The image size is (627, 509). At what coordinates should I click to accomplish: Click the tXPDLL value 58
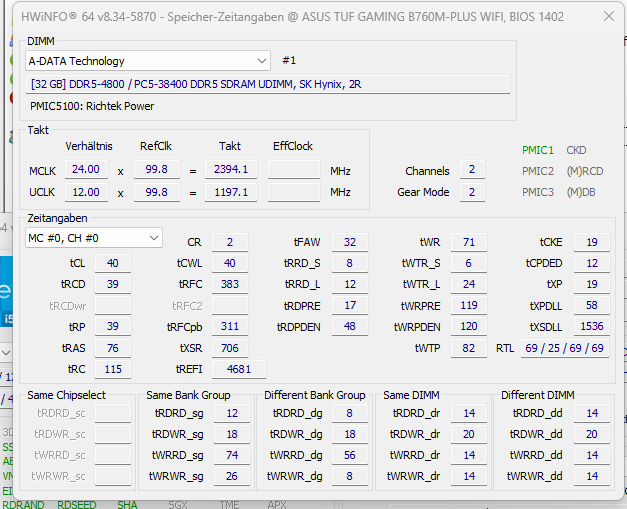[592, 305]
